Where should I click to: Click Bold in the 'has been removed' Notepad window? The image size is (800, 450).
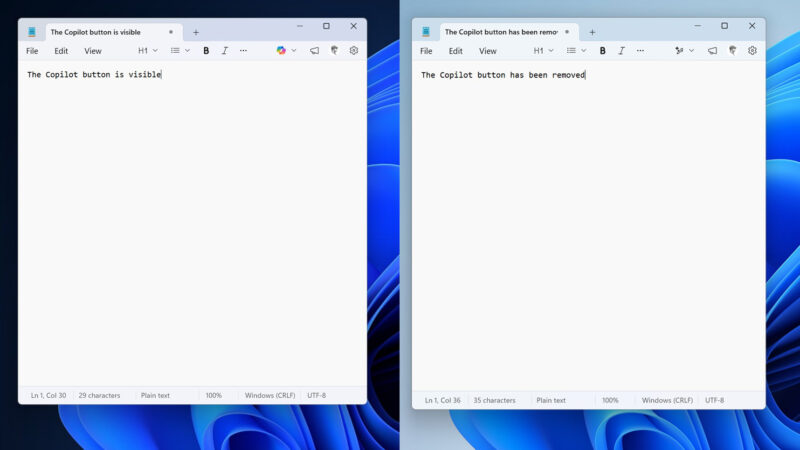(603, 51)
